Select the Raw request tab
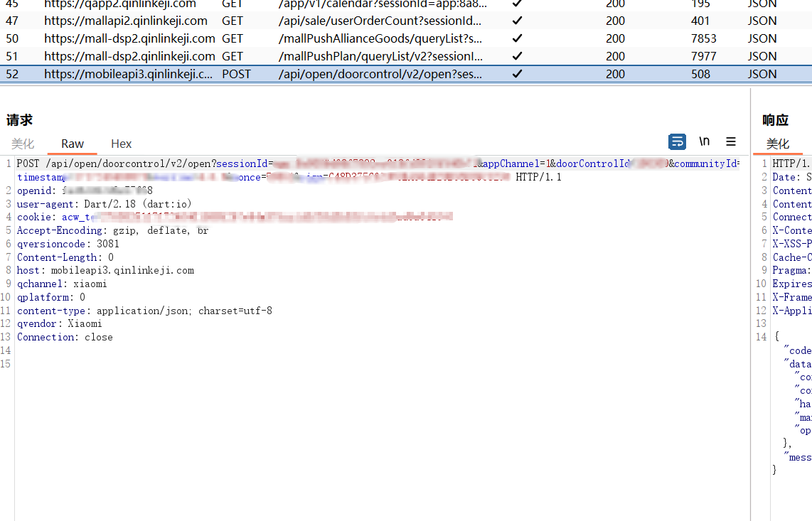812x521 pixels. point(72,144)
